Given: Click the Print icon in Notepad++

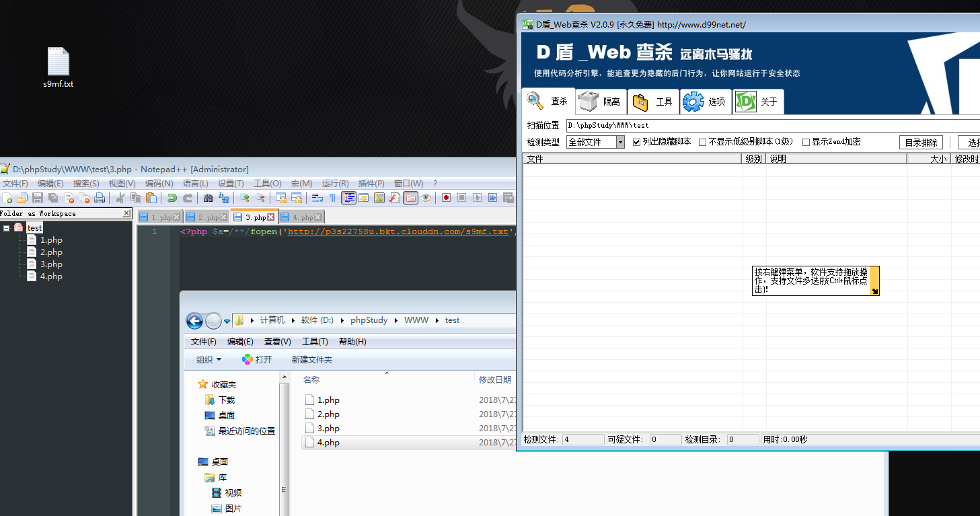Looking at the screenshot, I should pos(100,198).
